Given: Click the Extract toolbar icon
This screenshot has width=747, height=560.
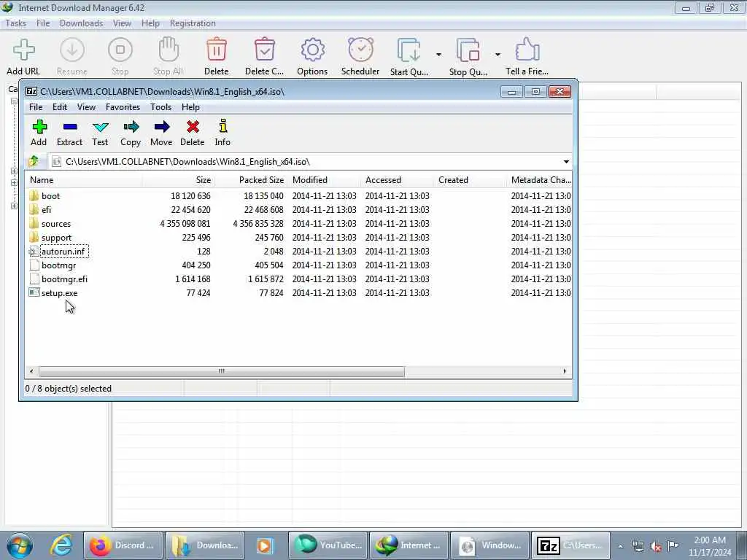Looking at the screenshot, I should tap(69, 133).
